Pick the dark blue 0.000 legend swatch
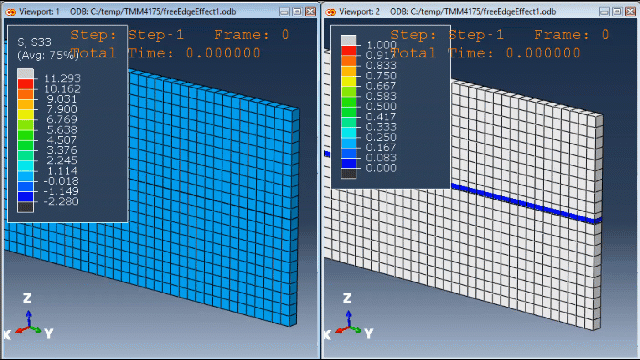This screenshot has width=640, height=360. click(349, 163)
